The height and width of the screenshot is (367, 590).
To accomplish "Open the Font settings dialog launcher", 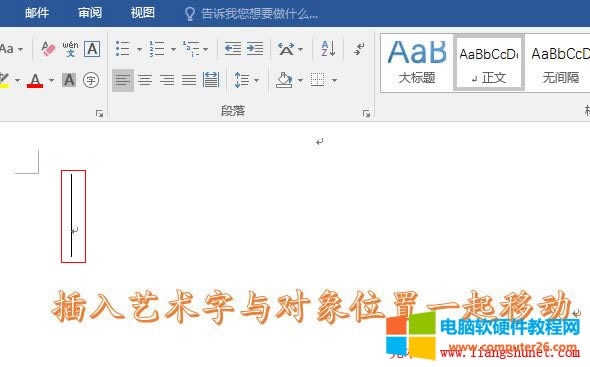I will coord(99,113).
